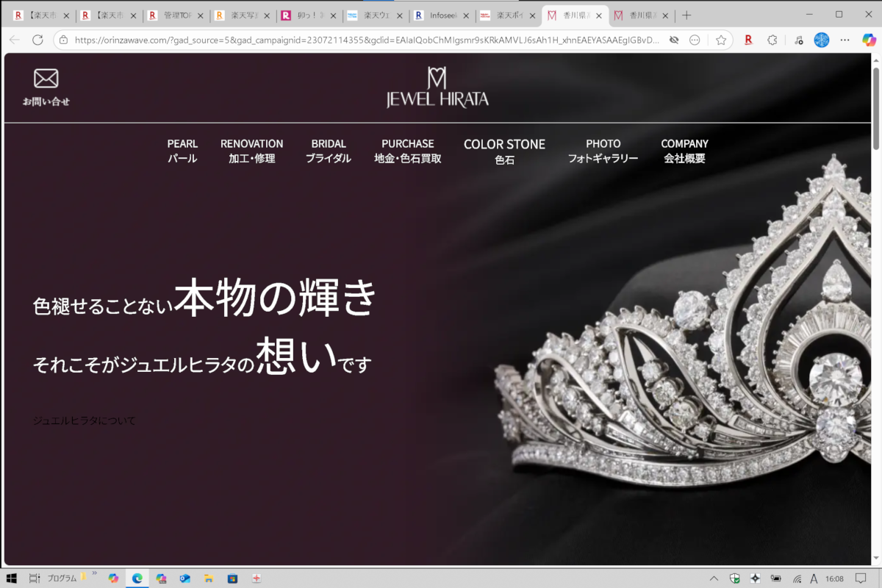The width and height of the screenshot is (882, 588).
Task: Click the Jewel Hirata logo
Action: click(437, 87)
